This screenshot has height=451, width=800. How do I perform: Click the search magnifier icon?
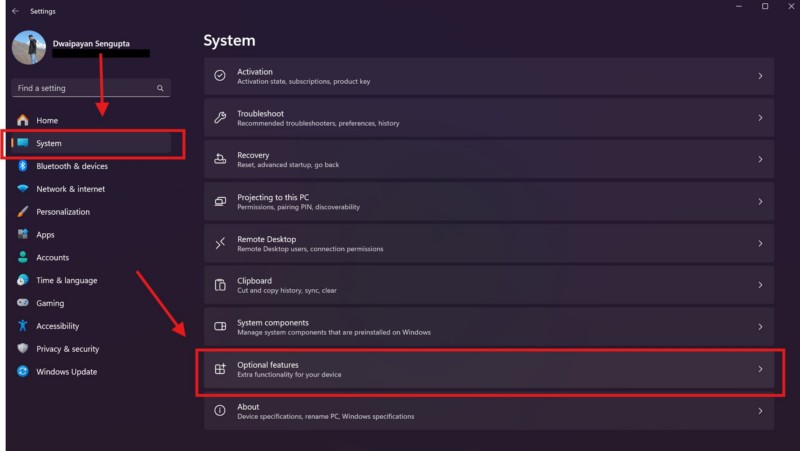click(x=160, y=88)
